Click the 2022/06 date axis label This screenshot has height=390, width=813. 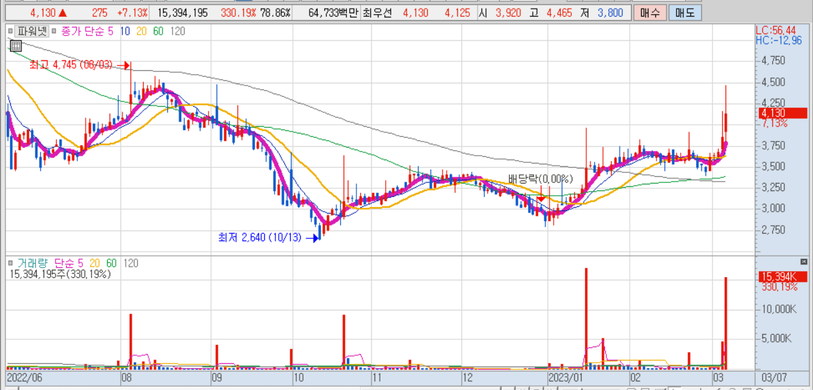tap(23, 377)
